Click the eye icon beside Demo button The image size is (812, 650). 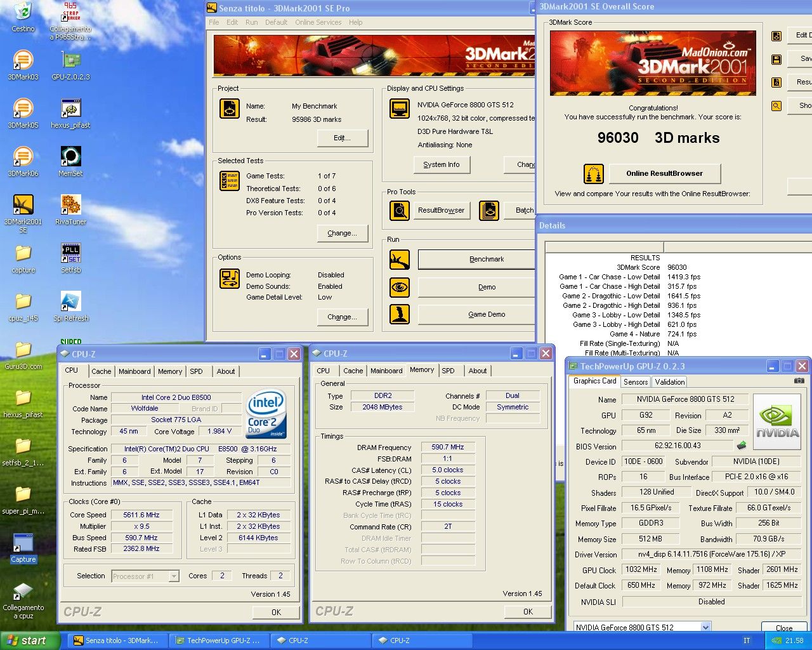399,287
